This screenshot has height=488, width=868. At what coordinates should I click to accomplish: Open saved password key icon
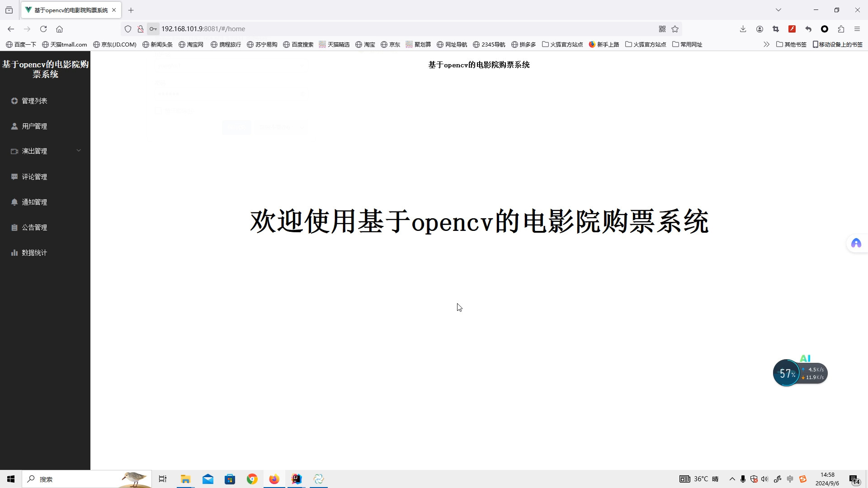tap(153, 29)
